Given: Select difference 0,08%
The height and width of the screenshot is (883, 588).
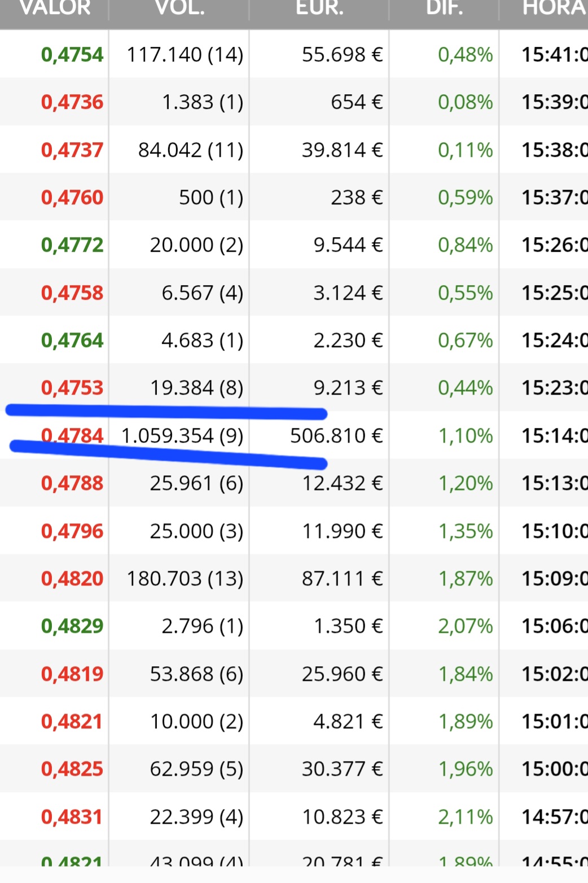Looking at the screenshot, I should pos(466,102).
